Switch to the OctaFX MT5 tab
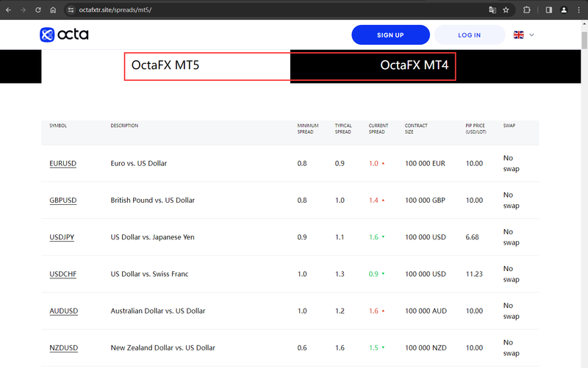This screenshot has width=588, height=368. tap(165, 65)
